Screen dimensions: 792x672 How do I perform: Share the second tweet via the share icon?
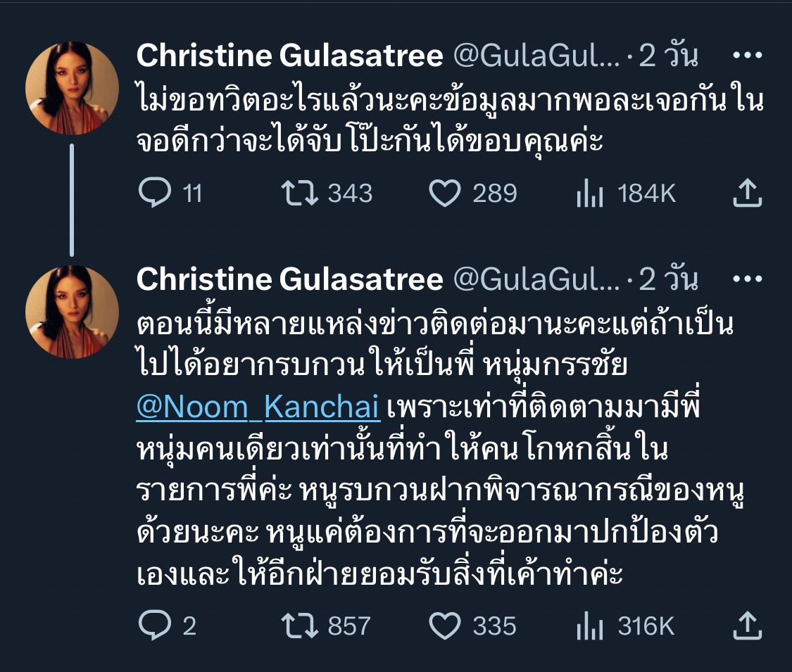(748, 626)
